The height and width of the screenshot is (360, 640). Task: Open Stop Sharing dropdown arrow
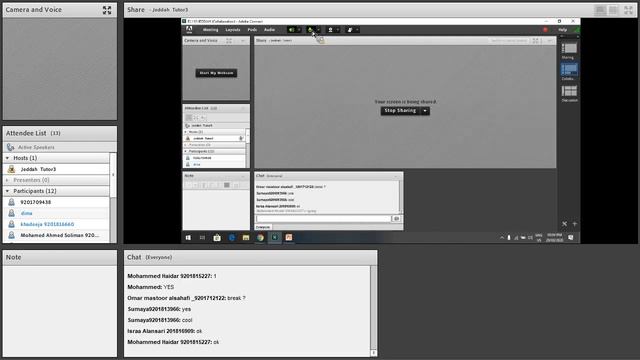tap(425, 111)
